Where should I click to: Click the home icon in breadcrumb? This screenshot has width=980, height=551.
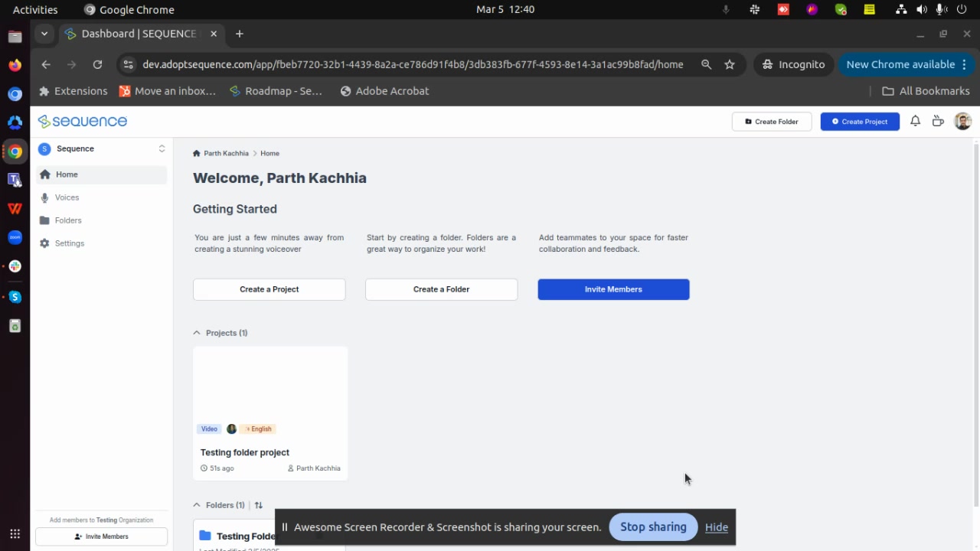(x=197, y=153)
